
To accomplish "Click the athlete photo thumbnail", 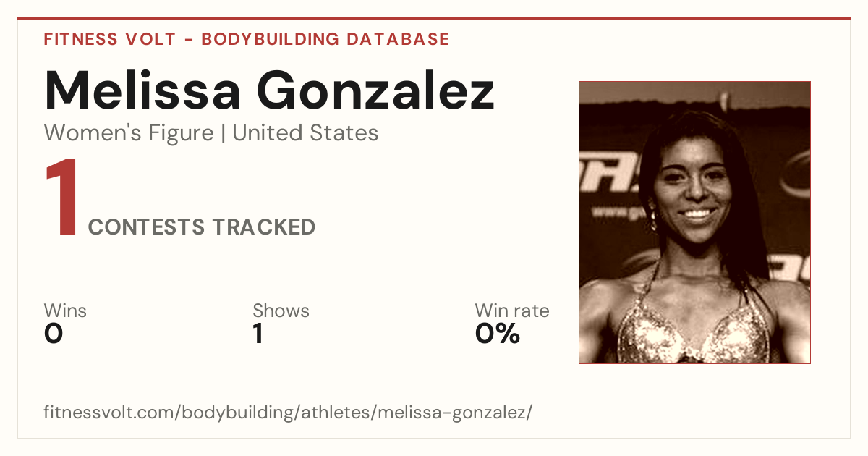I will point(694,222).
